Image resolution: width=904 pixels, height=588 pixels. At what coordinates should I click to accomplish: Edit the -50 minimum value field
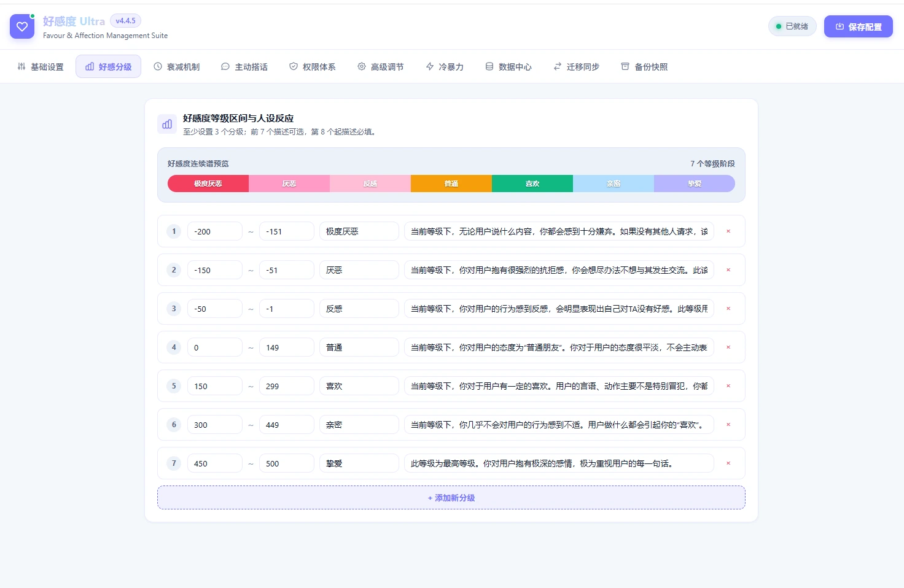215,309
